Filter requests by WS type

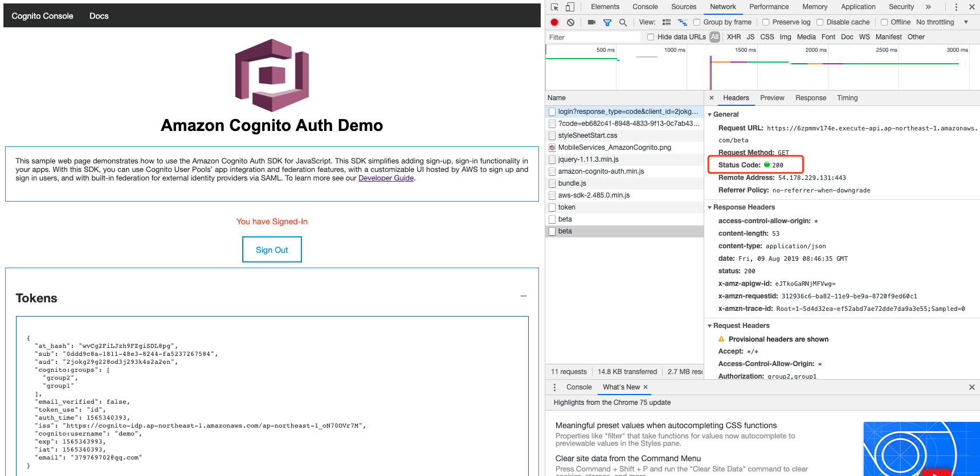(864, 37)
